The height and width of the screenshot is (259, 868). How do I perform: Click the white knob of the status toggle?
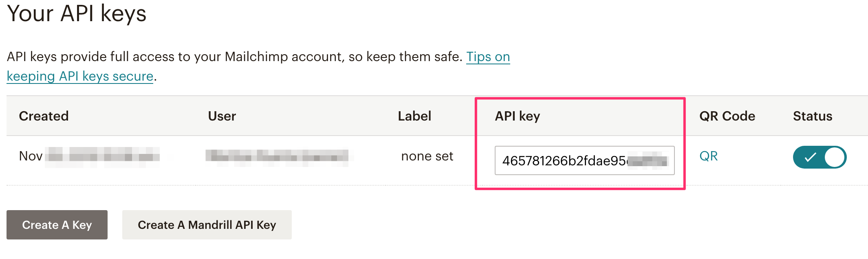[x=835, y=157]
